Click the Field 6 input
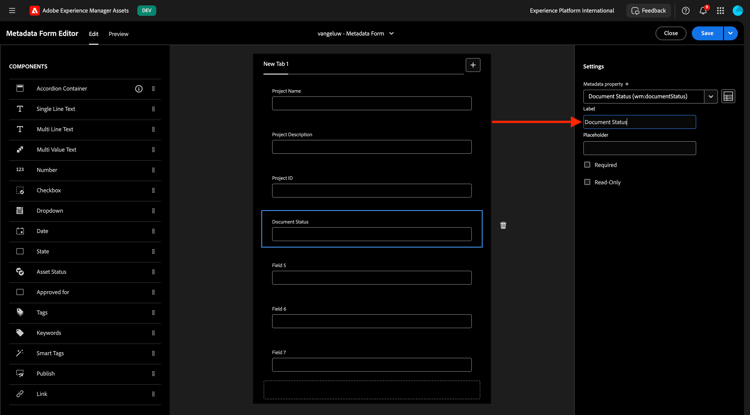Screen dimensions: 750x415 pos(372,321)
